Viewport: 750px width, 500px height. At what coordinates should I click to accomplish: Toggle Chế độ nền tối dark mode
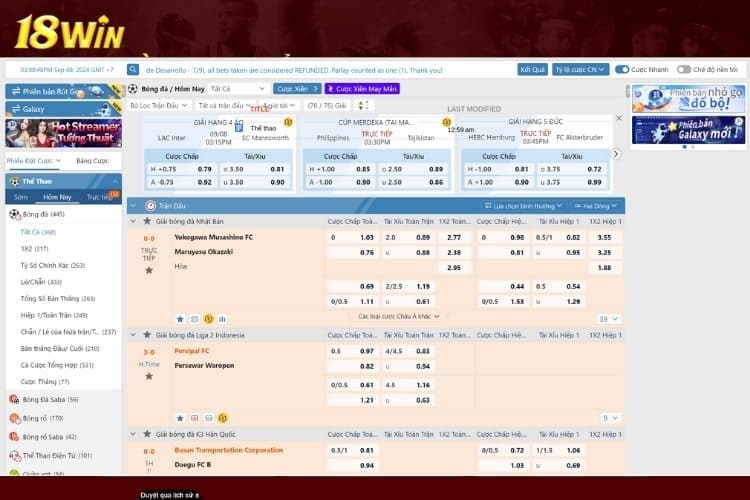(x=684, y=70)
